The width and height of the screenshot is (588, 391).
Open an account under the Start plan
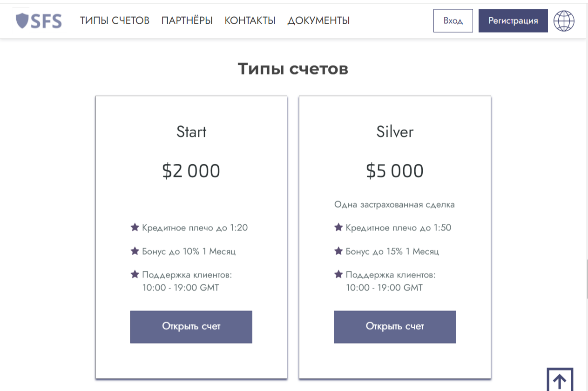click(x=191, y=327)
